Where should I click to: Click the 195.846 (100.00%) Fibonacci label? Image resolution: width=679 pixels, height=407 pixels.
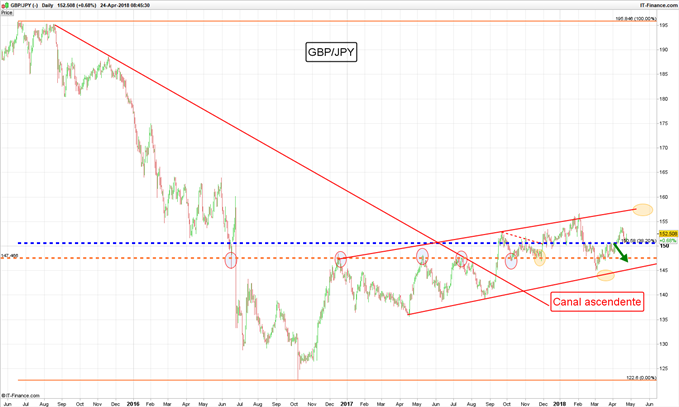pos(636,19)
